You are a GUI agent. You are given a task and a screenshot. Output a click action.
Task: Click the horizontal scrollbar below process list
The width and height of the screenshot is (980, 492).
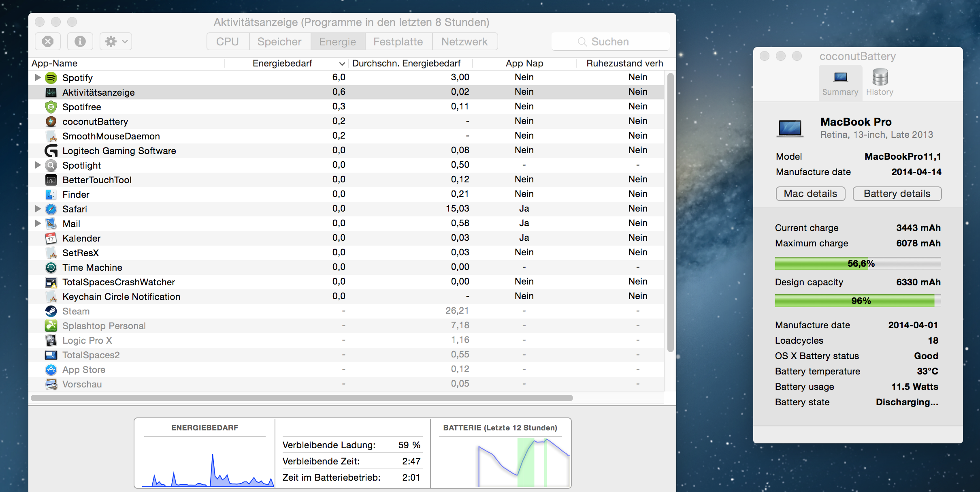[x=302, y=398]
